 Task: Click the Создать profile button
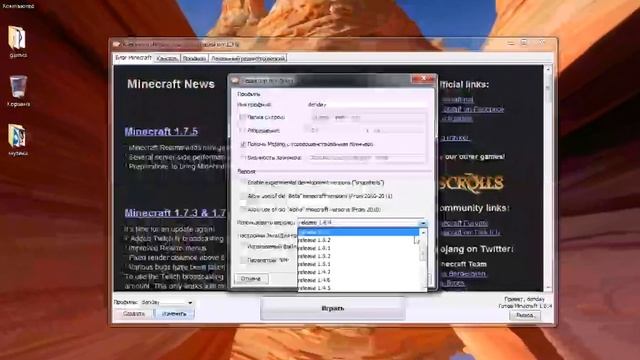pyautogui.click(x=133, y=314)
